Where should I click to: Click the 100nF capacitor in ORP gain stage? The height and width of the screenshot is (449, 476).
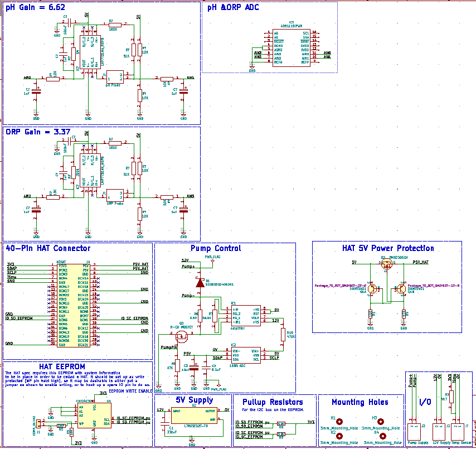pyautogui.click(x=70, y=142)
